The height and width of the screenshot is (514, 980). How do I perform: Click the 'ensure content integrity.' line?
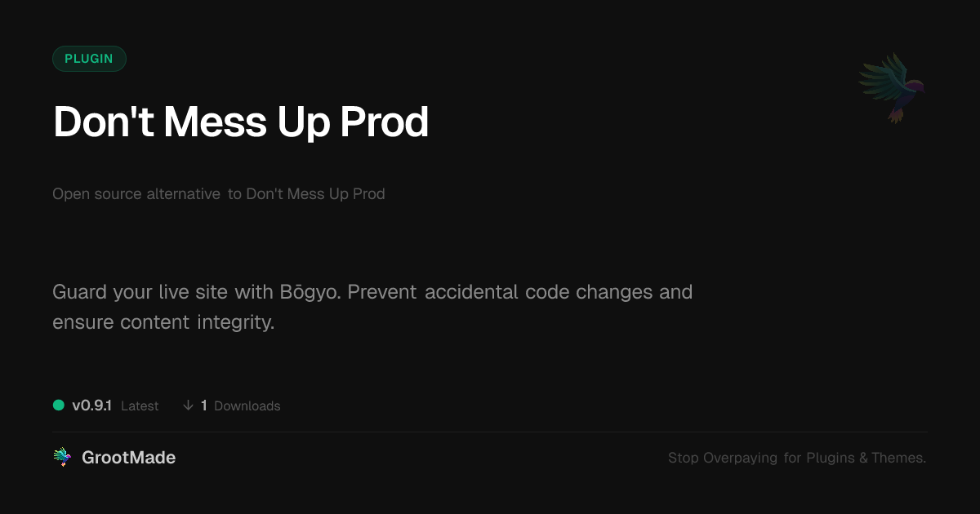tap(163, 322)
